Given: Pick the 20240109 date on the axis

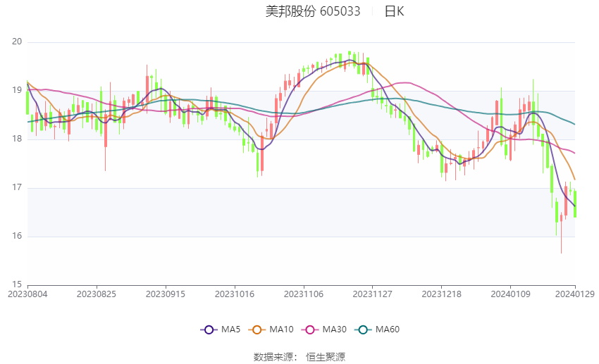Looking at the screenshot, I should (x=511, y=293).
